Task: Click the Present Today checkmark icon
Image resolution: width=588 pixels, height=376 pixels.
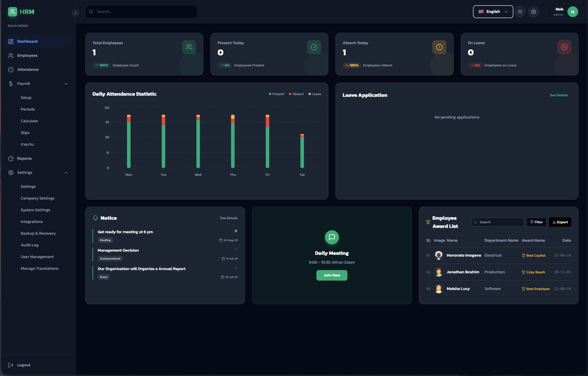Action: tap(314, 47)
